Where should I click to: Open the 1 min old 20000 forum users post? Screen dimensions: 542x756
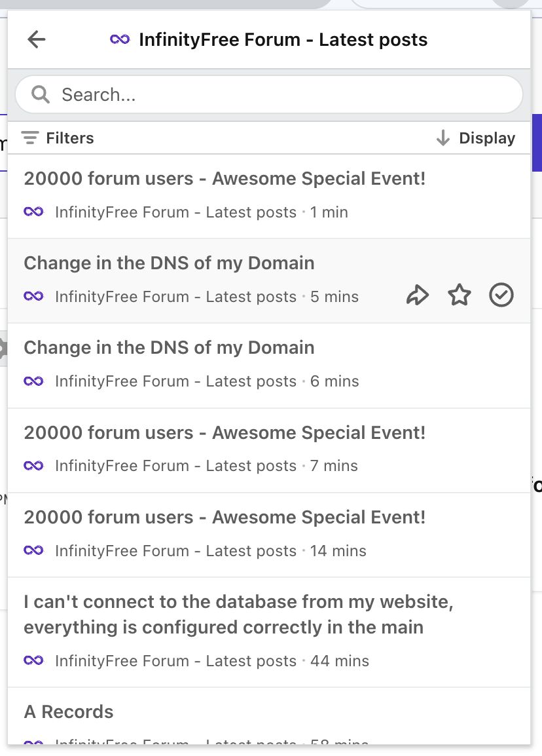coord(225,179)
